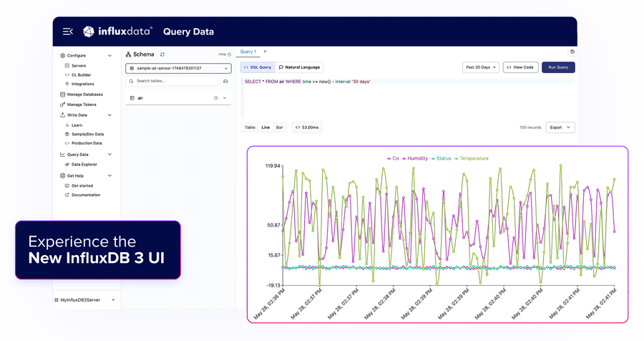Viewport: 644px width, 341px height.
Task: Open schema Help
Action: tap(224, 54)
